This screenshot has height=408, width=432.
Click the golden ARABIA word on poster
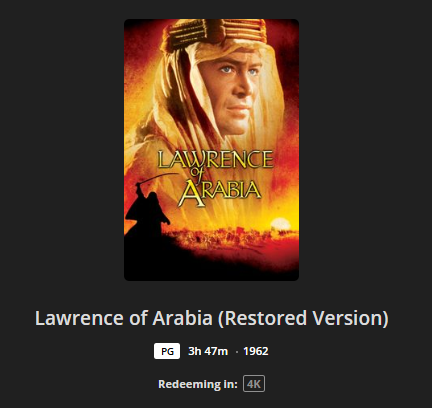click(219, 193)
